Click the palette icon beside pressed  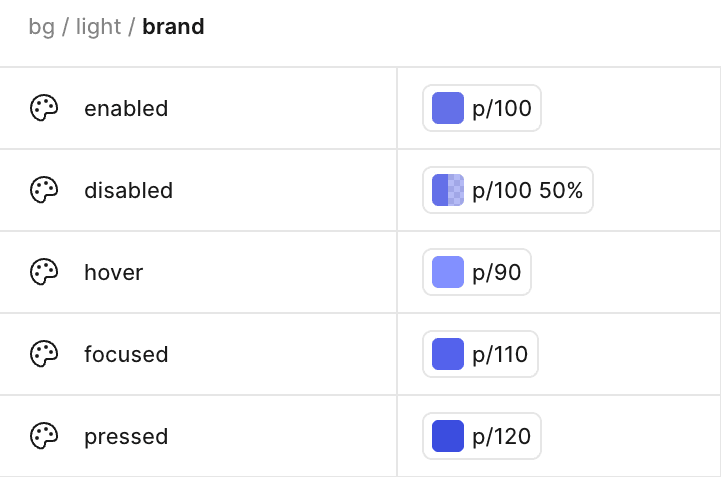pyautogui.click(x=44, y=436)
